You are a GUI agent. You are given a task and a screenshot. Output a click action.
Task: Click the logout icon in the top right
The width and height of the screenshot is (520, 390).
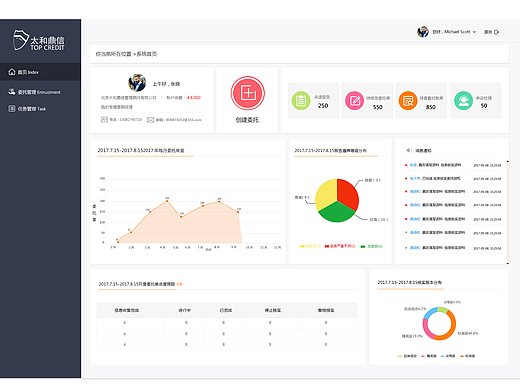(x=496, y=32)
